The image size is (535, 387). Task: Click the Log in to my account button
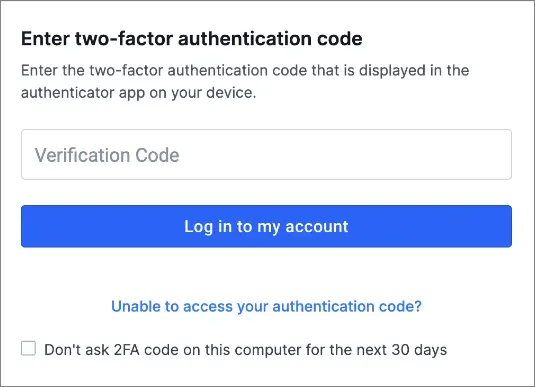click(x=266, y=226)
